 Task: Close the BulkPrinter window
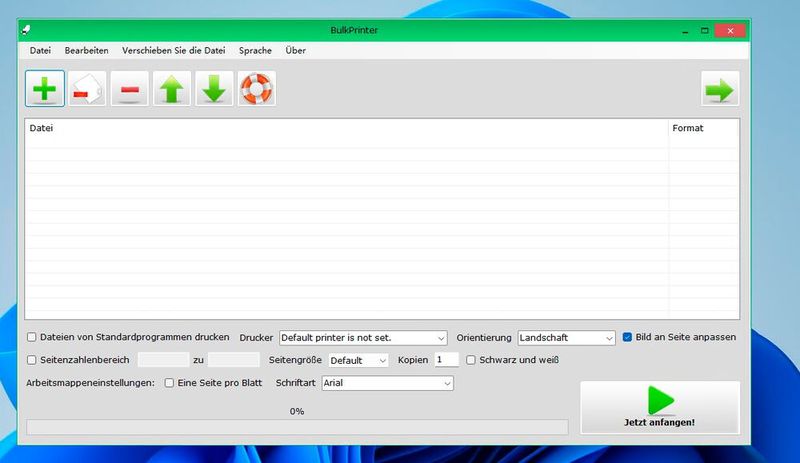click(x=730, y=31)
